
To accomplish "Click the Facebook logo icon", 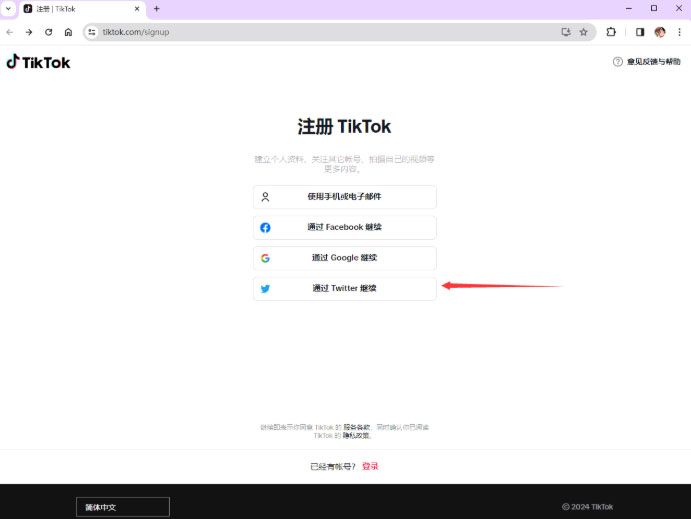I will click(265, 227).
